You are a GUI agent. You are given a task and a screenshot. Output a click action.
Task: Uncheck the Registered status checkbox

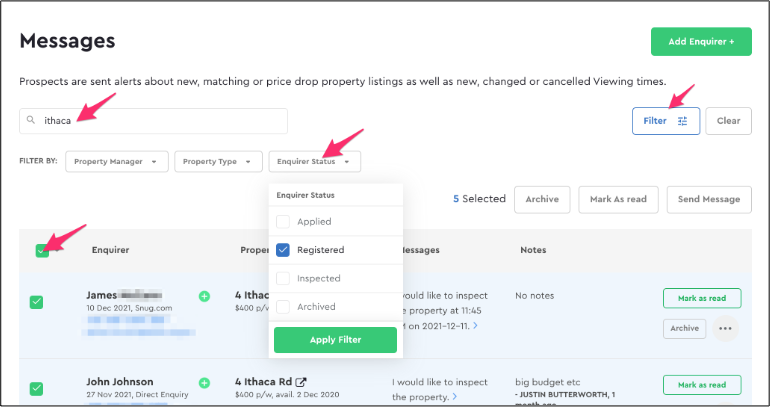click(283, 250)
